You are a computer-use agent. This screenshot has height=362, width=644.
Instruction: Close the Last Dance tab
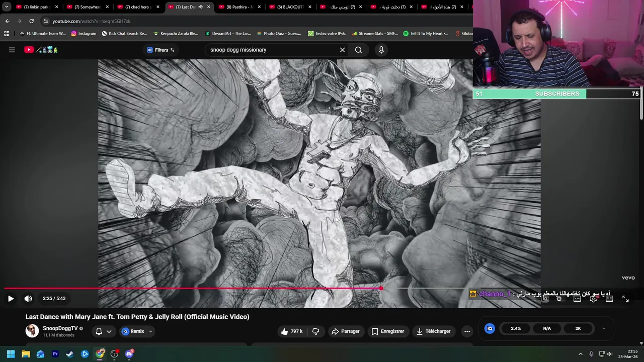coord(208,7)
